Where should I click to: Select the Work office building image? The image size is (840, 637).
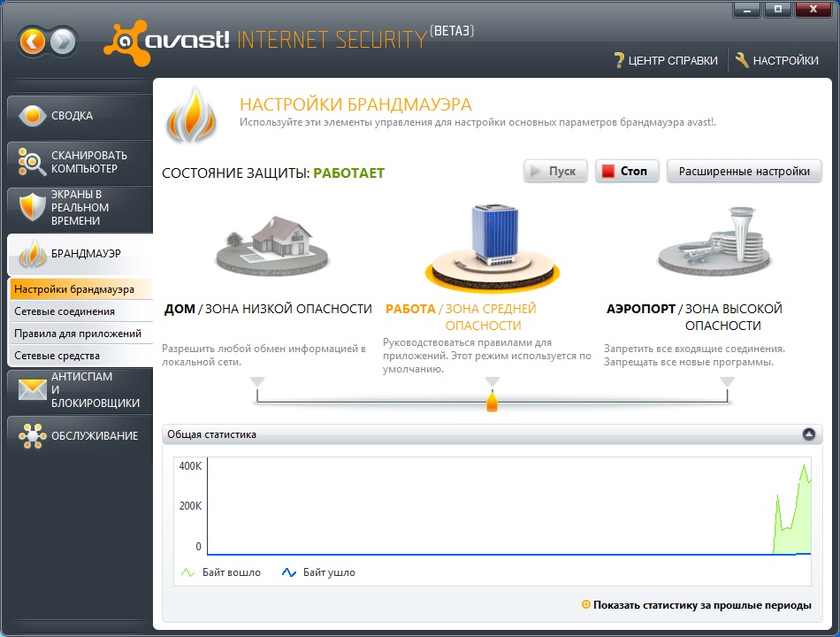tap(493, 248)
